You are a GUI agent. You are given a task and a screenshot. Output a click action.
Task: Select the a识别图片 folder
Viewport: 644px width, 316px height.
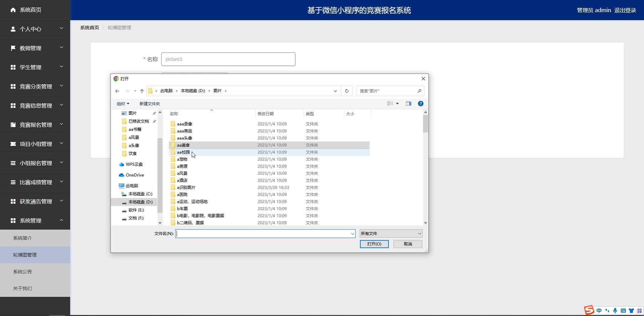[269, 188]
